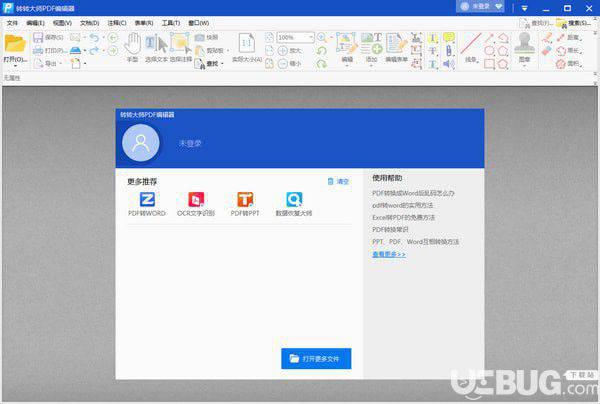
Task: Open the Document (文档) menu
Action: click(90, 23)
